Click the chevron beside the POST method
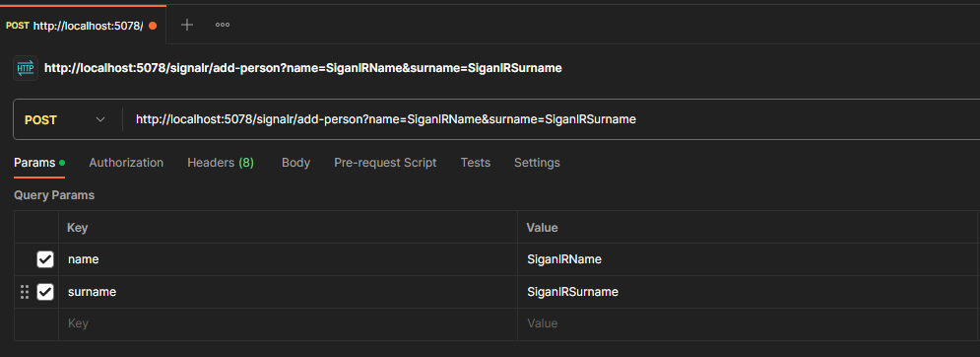Image resolution: width=980 pixels, height=357 pixels. [x=100, y=119]
